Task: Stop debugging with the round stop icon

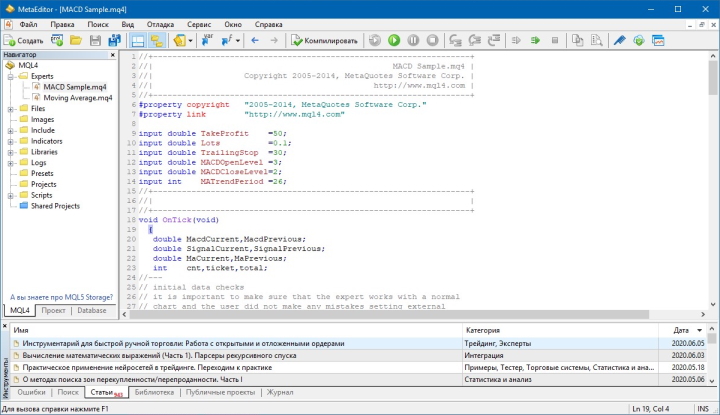Action: pyautogui.click(x=432, y=41)
